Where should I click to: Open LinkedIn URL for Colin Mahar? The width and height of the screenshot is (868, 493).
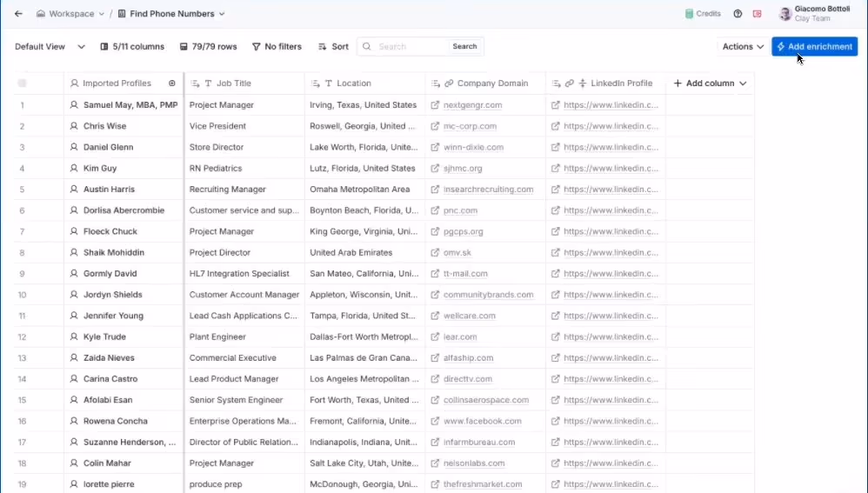[611, 463]
